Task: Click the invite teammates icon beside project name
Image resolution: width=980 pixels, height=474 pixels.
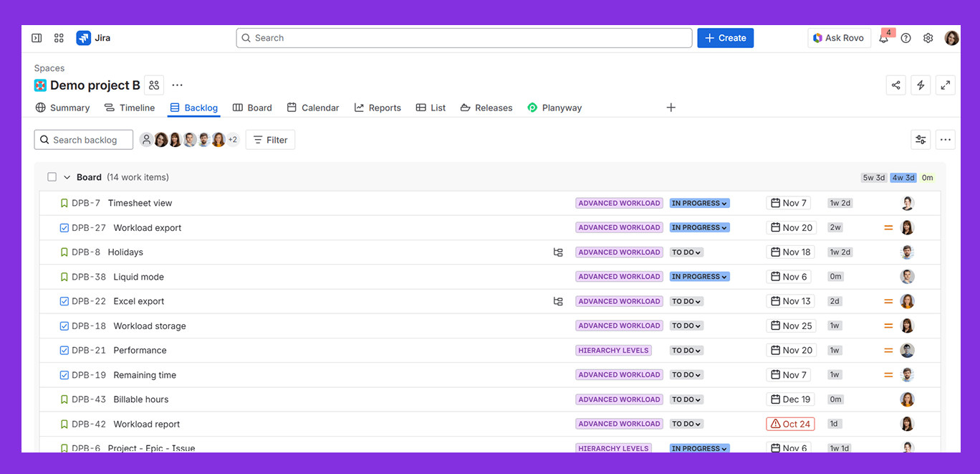Action: pyautogui.click(x=153, y=85)
